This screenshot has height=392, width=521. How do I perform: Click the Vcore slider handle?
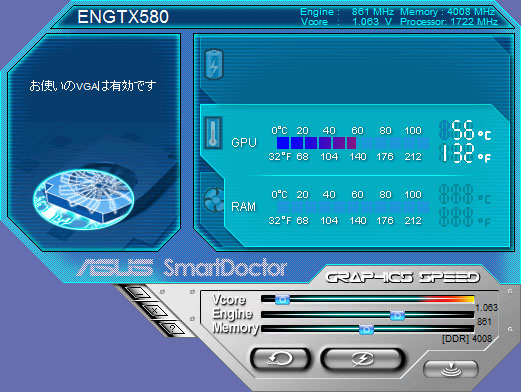click(282, 299)
